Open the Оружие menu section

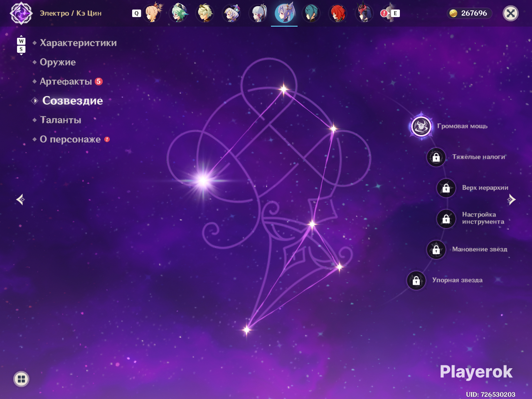pos(58,62)
